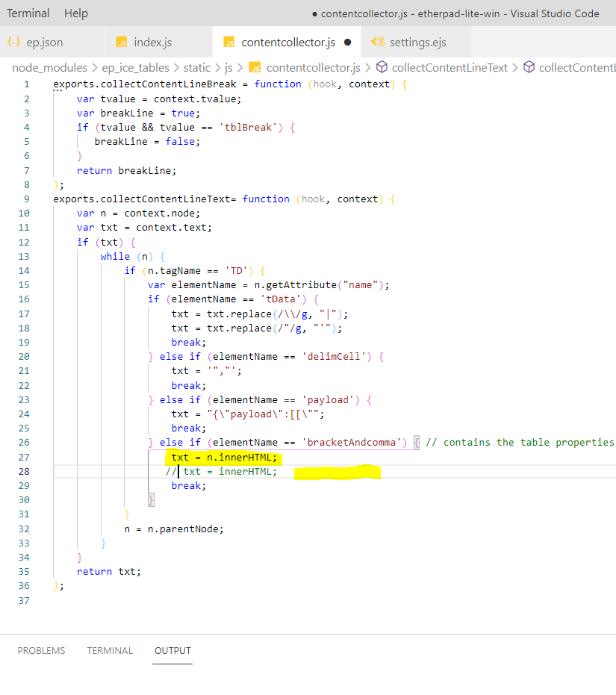Viewport: 616px width, 695px height.
Task: Switch to the TERMINAL panel tab
Action: 110,650
